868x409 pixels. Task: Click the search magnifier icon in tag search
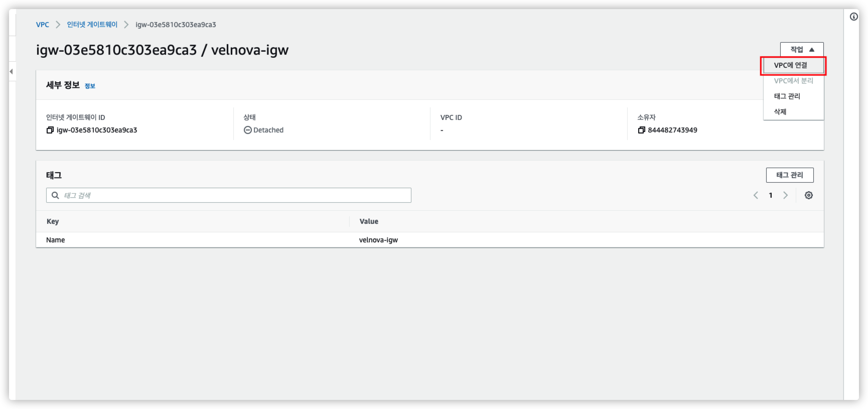point(55,195)
